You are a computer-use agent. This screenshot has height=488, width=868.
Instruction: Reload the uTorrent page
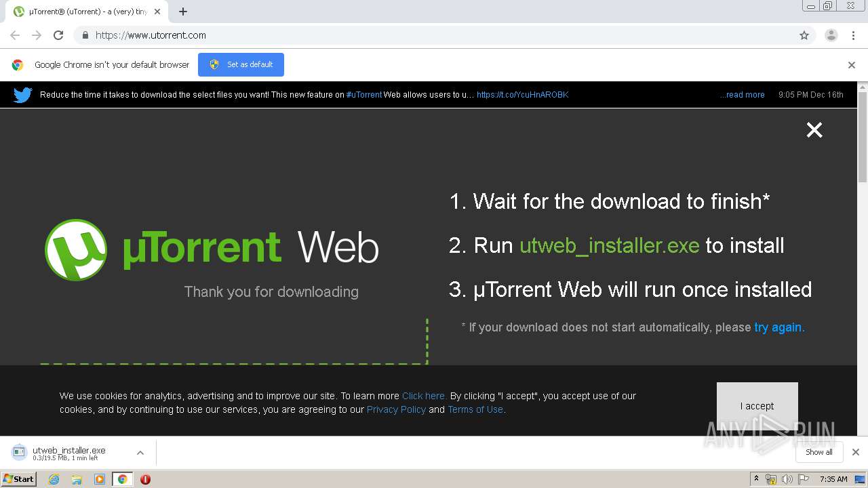click(58, 35)
